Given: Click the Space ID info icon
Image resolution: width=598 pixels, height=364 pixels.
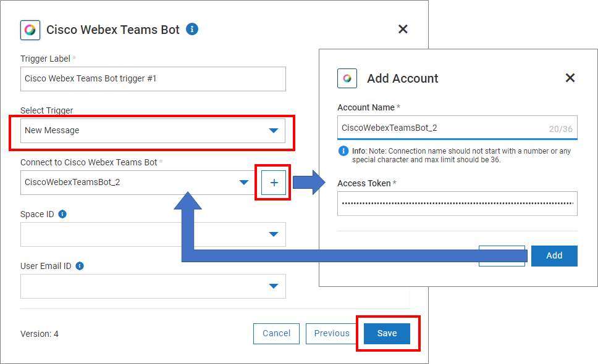Looking at the screenshot, I should point(62,214).
